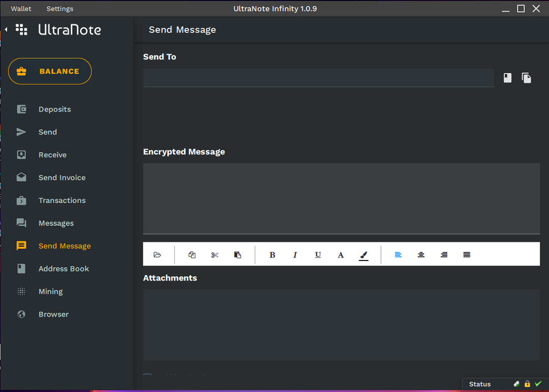Open the Mining page
This screenshot has height=392, width=549.
coord(51,291)
